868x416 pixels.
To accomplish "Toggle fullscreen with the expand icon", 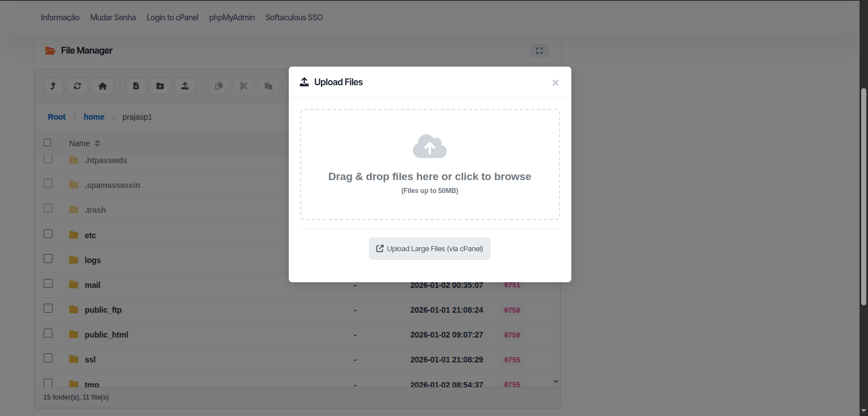I will pos(539,50).
